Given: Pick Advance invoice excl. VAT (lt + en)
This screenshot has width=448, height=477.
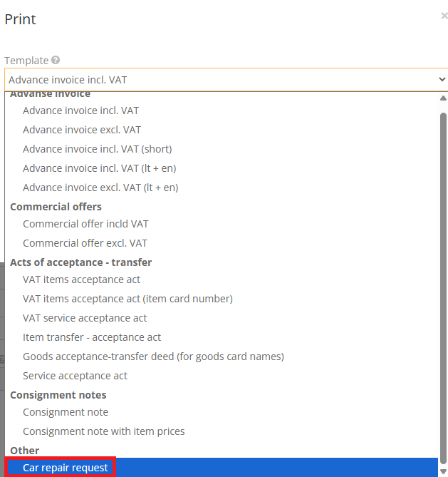Looking at the screenshot, I should click(100, 188).
